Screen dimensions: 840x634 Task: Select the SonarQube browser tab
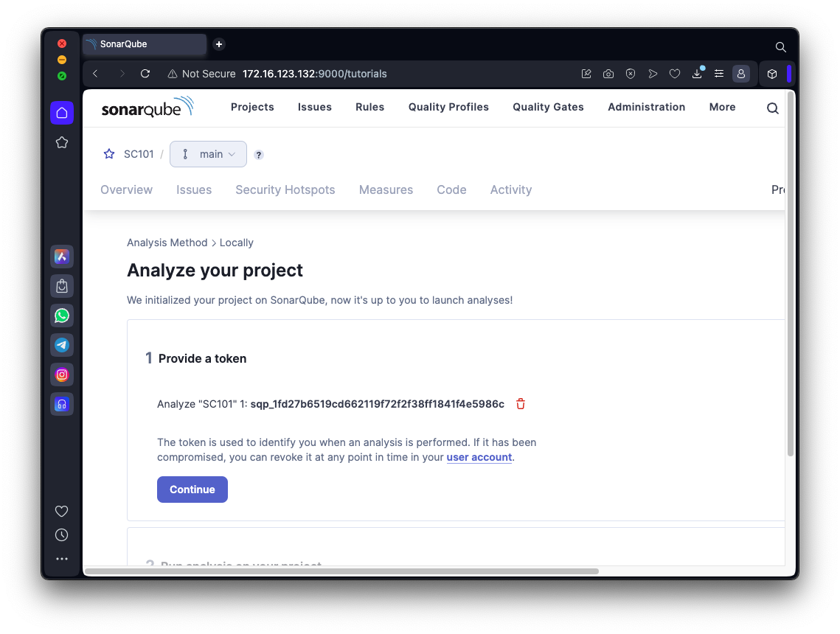pos(145,44)
